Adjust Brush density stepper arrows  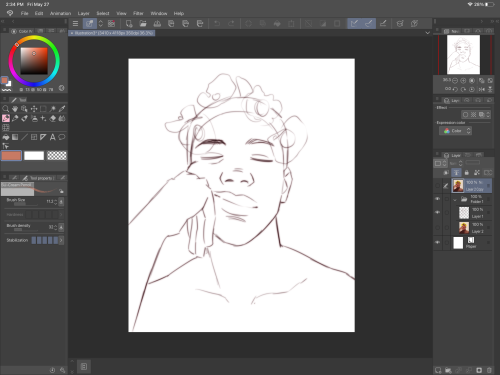click(55, 227)
